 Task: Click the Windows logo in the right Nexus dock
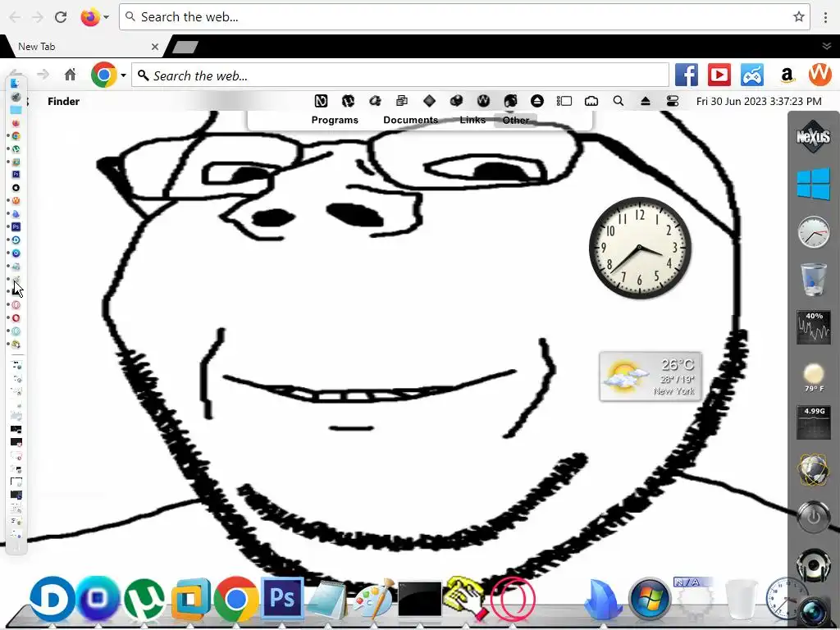coord(813,183)
